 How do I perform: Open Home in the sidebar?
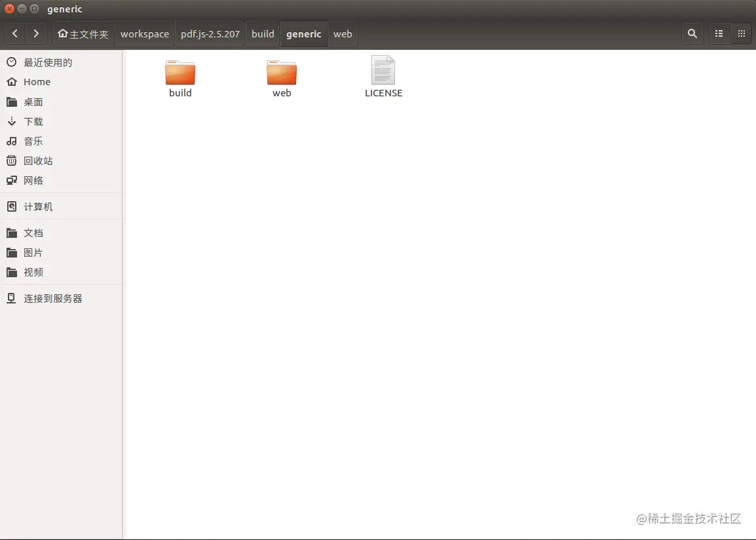[x=61, y=82]
